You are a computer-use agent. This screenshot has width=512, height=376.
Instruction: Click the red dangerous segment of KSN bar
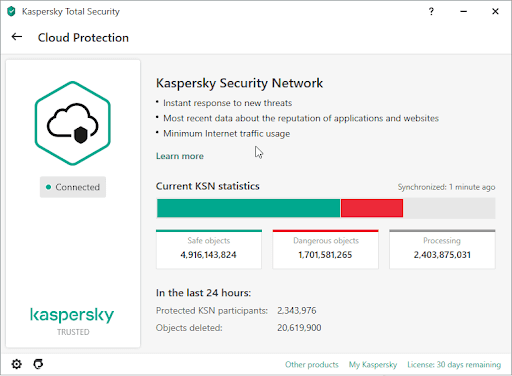(372, 208)
